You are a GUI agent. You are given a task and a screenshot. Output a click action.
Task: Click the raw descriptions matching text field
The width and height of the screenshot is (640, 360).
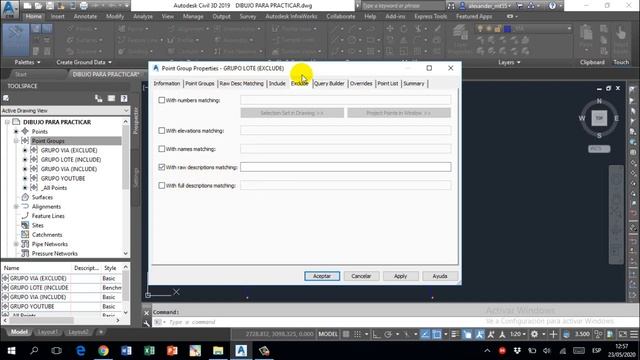346,167
